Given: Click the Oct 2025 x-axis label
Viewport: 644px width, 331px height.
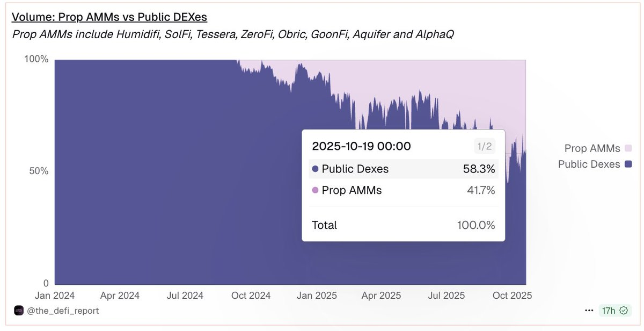Looking at the screenshot, I should (x=513, y=296).
